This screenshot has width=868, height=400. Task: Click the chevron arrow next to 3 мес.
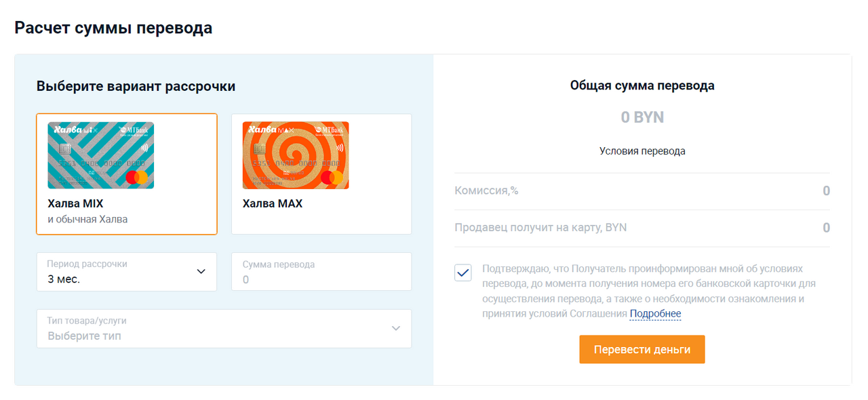point(201,272)
